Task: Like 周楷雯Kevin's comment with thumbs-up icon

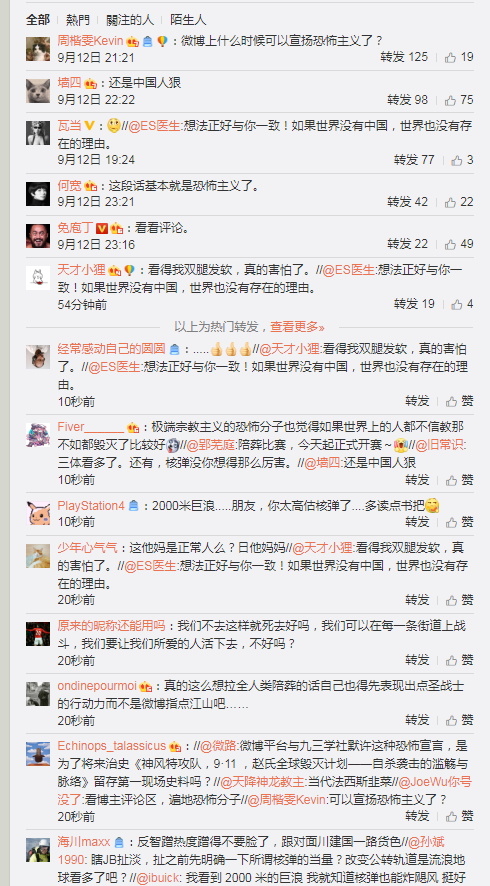Action: point(450,57)
